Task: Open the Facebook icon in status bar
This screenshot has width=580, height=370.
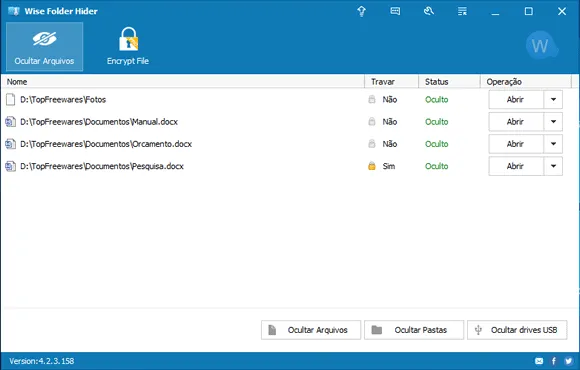Action: [x=554, y=361]
